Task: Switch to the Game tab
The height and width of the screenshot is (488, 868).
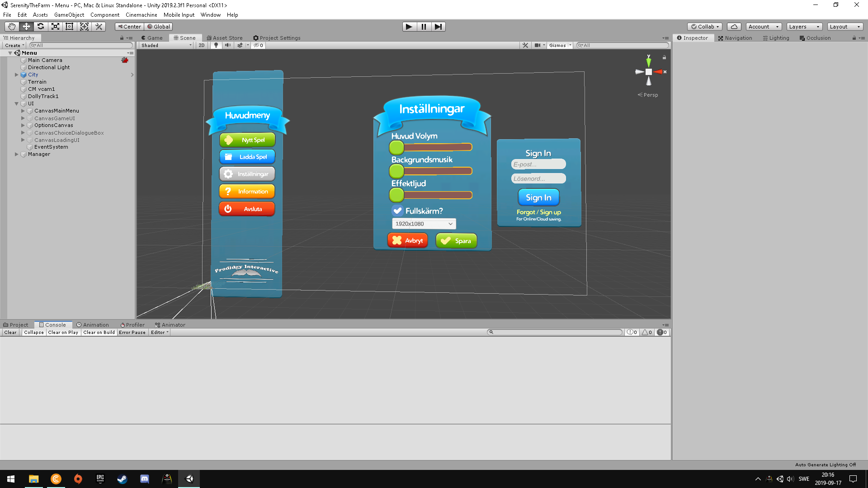Action: click(152, 38)
